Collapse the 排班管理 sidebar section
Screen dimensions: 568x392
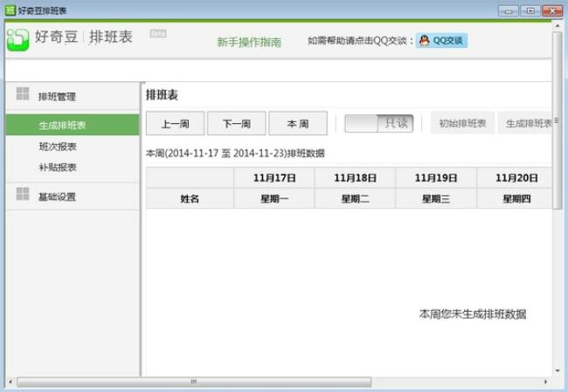click(x=58, y=96)
